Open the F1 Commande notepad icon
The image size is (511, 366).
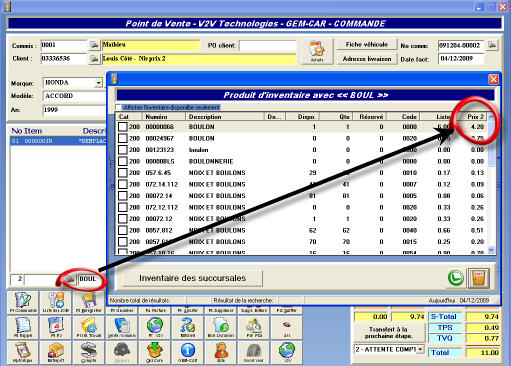coord(23,302)
